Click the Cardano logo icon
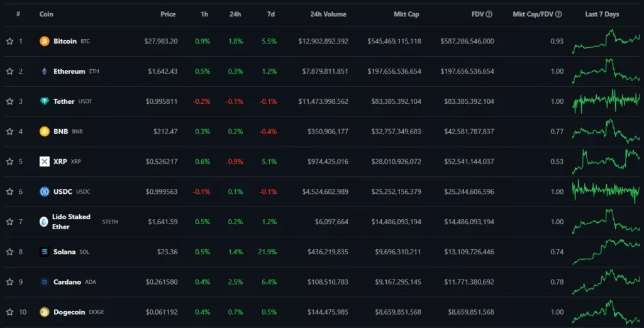The height and width of the screenshot is (328, 644). tap(45, 282)
